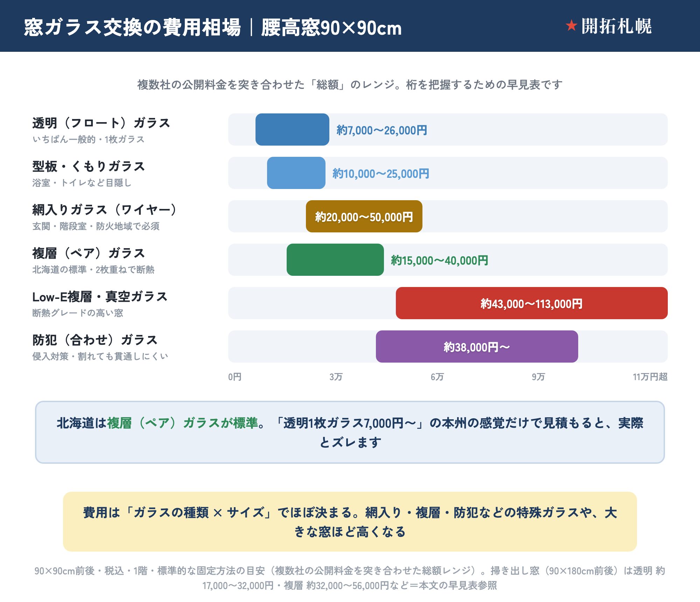Click the note いちばん一般的・1枚ガラス

coord(88,139)
